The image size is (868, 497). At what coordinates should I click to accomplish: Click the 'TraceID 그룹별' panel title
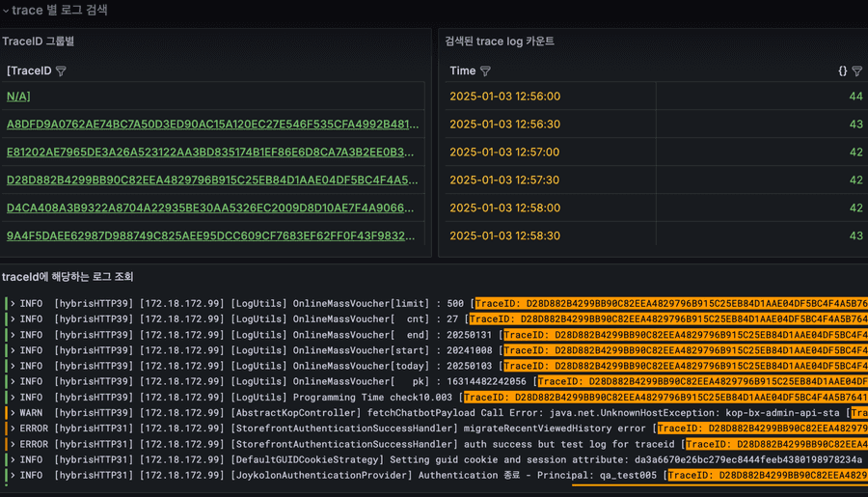pos(39,41)
